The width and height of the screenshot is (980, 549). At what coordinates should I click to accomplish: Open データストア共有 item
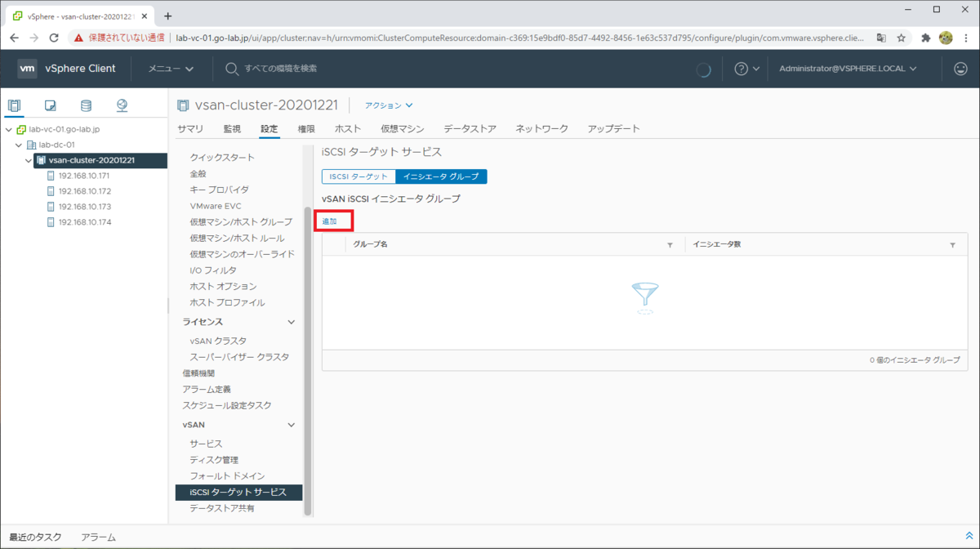(222, 508)
